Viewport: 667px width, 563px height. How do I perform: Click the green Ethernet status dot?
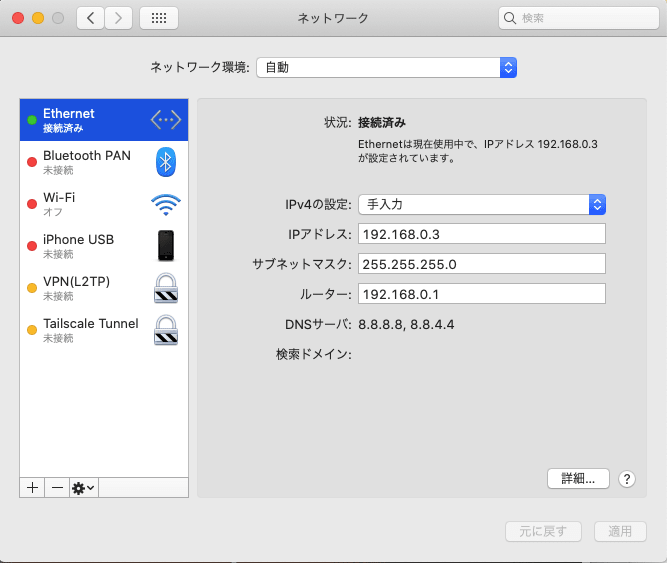point(32,120)
